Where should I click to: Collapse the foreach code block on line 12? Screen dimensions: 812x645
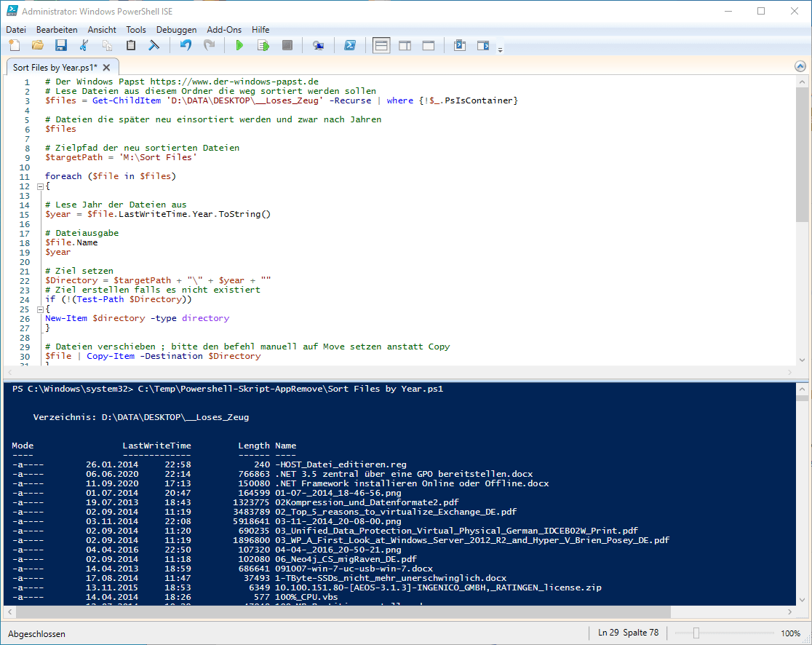click(x=39, y=186)
